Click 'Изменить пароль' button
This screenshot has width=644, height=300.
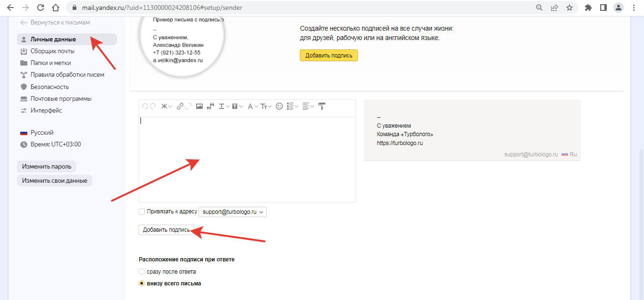coord(47,167)
